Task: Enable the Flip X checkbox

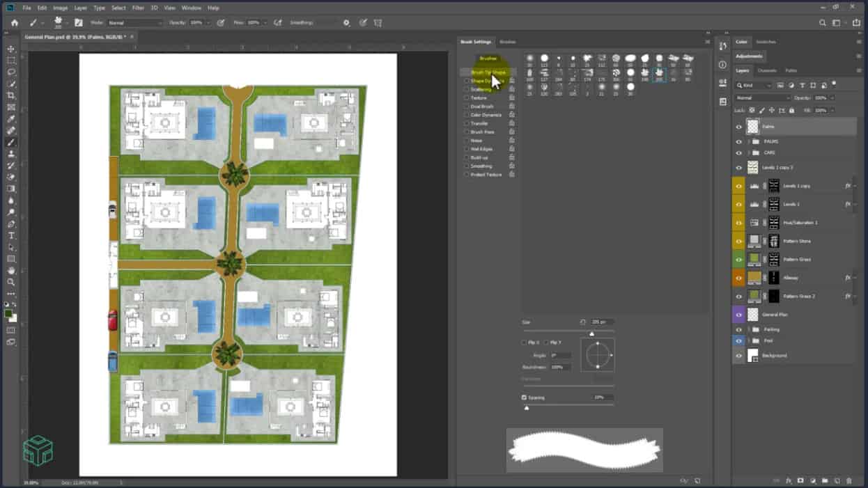Action: (x=525, y=343)
